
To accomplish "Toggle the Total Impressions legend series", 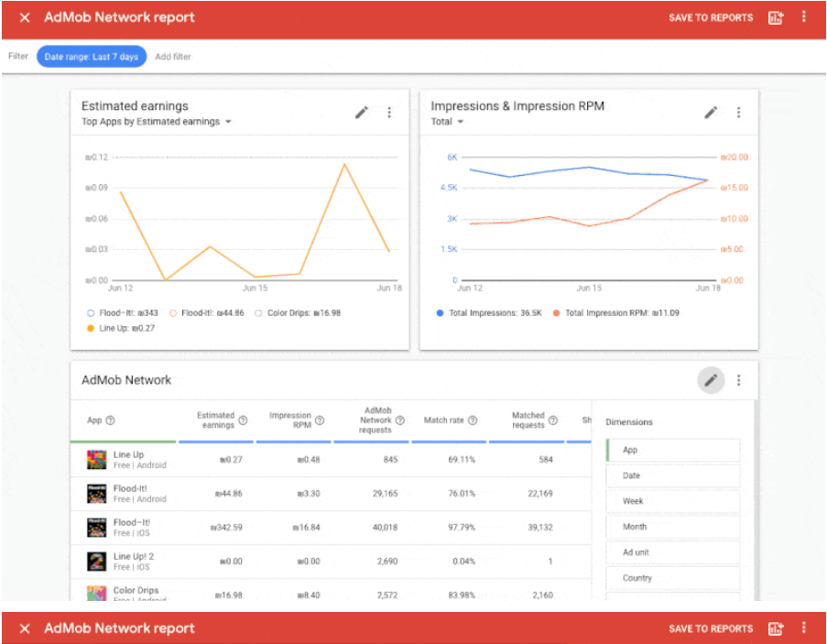I will point(441,313).
